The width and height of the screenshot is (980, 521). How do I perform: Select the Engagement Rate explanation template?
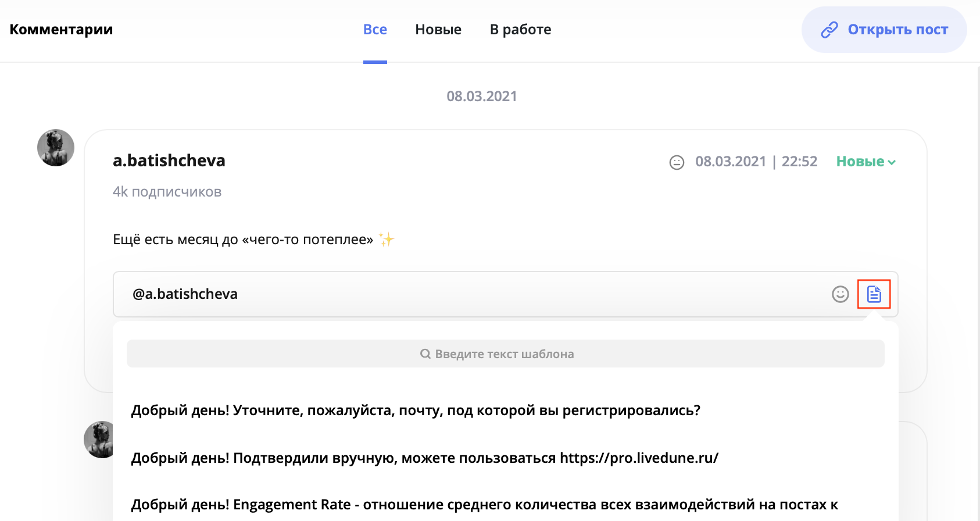tap(484, 505)
